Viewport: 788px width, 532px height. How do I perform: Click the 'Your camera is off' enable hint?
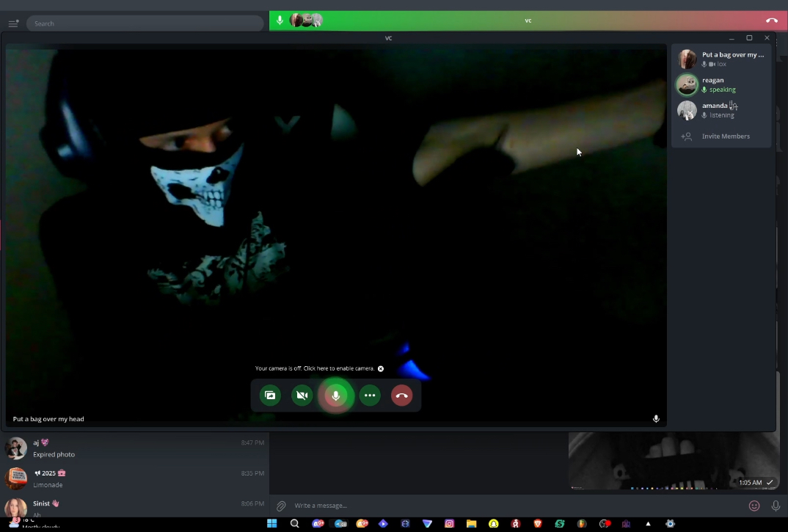click(x=315, y=368)
